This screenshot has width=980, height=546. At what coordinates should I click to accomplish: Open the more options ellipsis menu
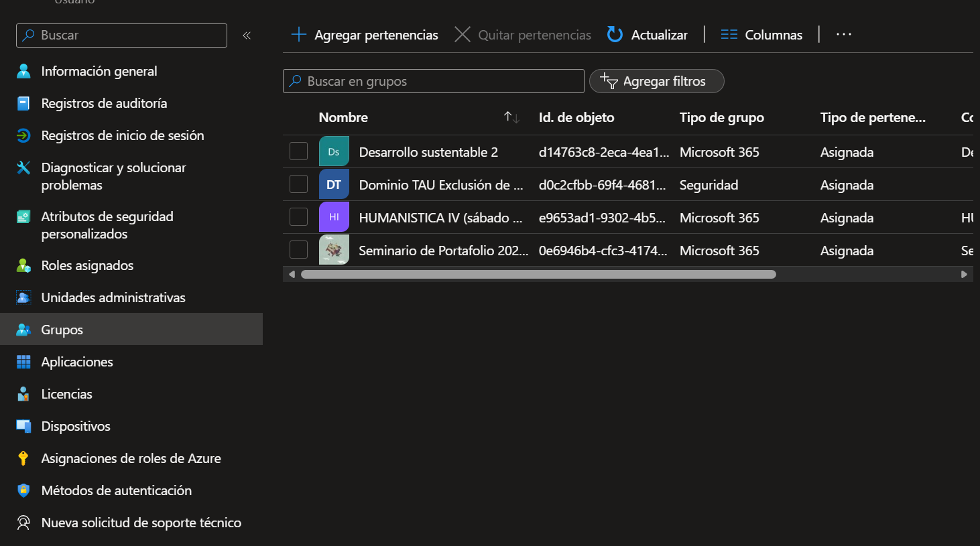click(x=844, y=34)
